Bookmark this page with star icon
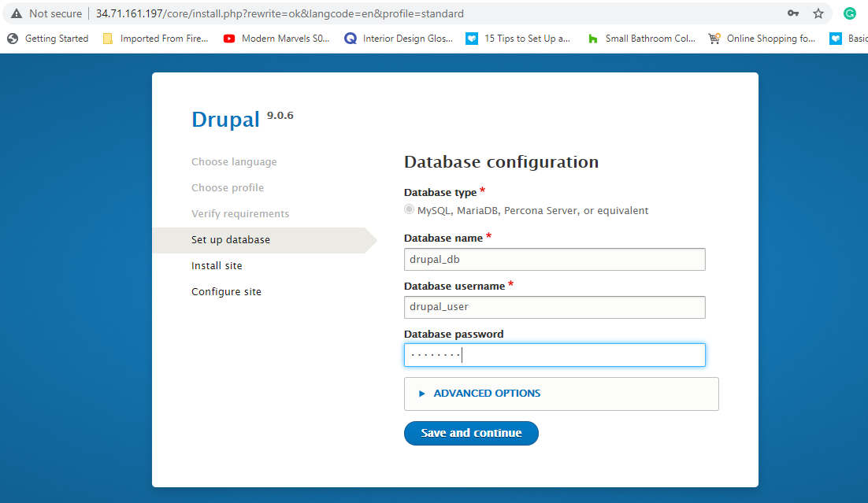Viewport: 868px width, 503px height. (x=818, y=13)
